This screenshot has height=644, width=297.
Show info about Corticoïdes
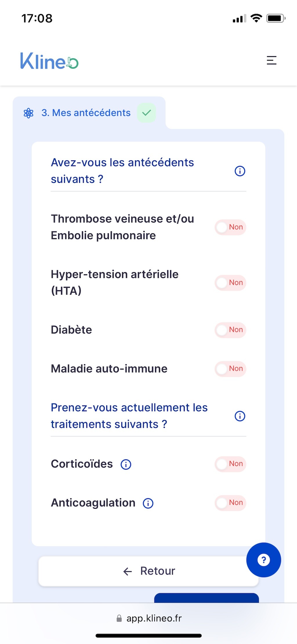[126, 464]
